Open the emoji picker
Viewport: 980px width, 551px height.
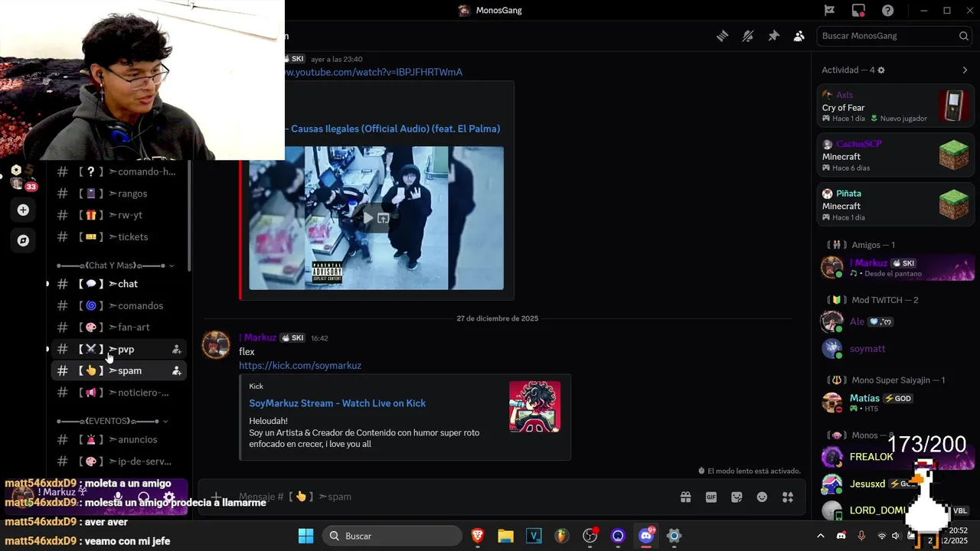pos(762,497)
